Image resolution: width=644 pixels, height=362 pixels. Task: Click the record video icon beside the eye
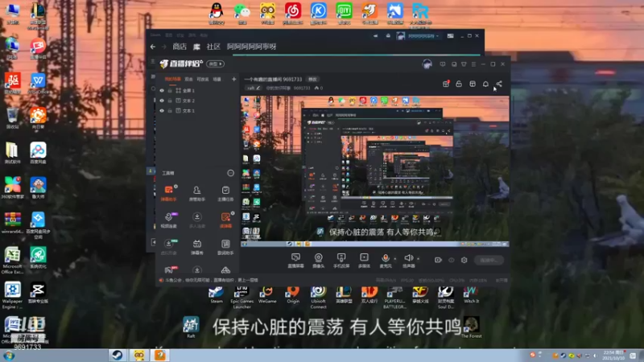[x=438, y=260]
